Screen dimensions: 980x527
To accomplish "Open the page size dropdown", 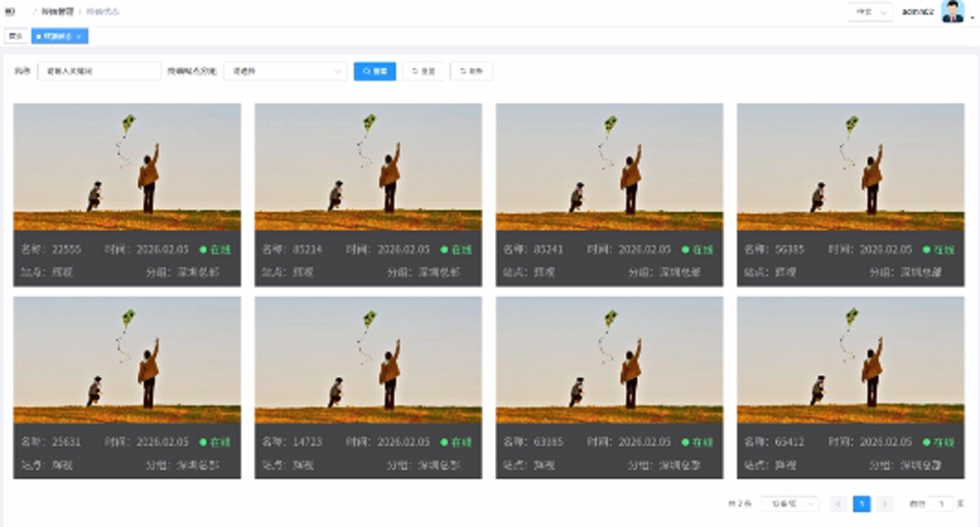I will point(789,503).
